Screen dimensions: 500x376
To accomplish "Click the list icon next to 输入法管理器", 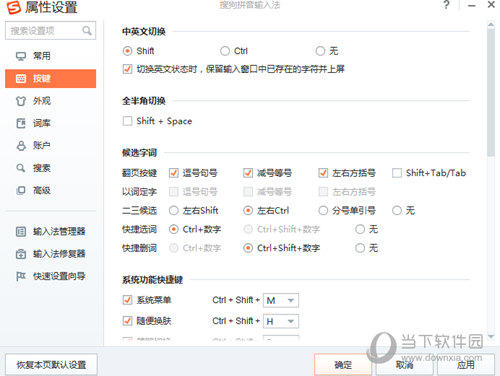I will tap(21, 231).
